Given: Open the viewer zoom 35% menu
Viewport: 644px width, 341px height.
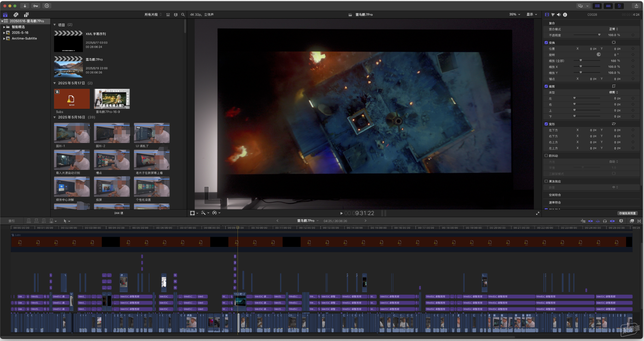Looking at the screenshot, I should tap(515, 14).
